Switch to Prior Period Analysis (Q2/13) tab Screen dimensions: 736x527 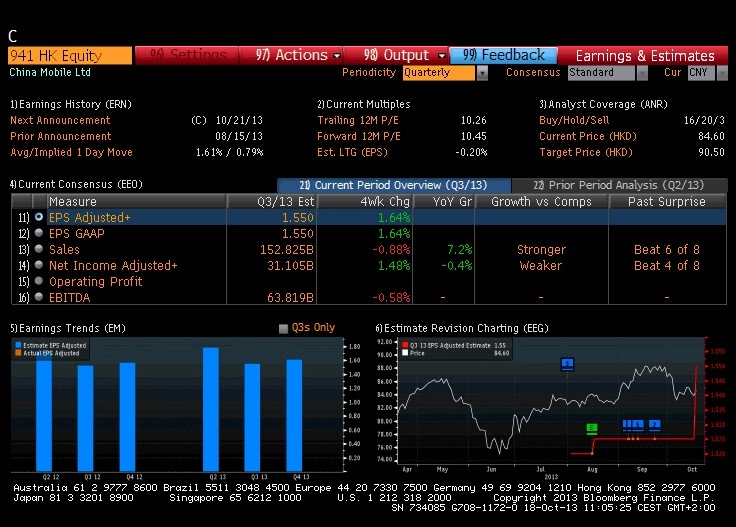click(x=619, y=185)
